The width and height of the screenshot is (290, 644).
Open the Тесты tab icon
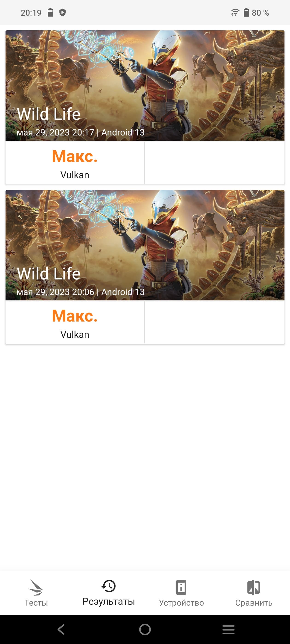36,587
